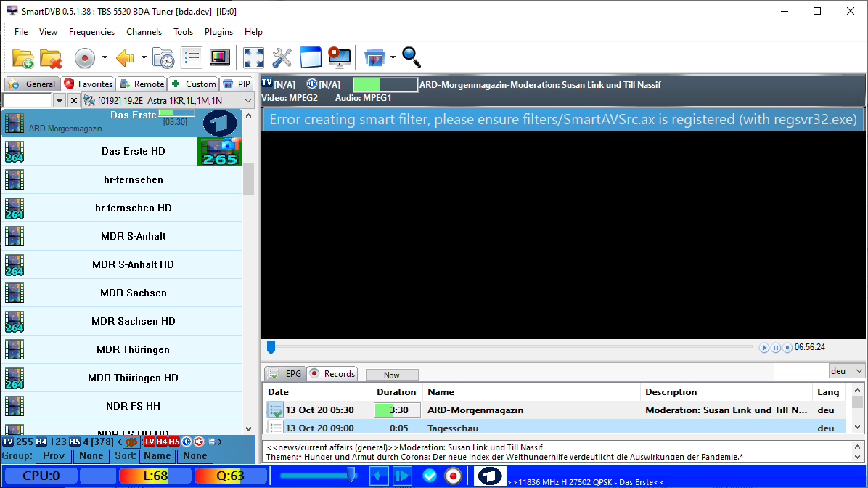Open the channel filter box dropdown arrow
868x488 pixels.
60,101
